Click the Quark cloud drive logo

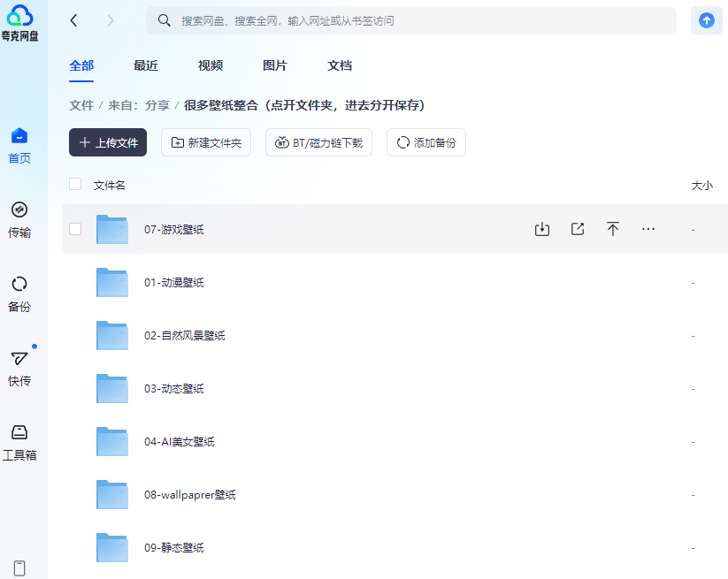19,22
